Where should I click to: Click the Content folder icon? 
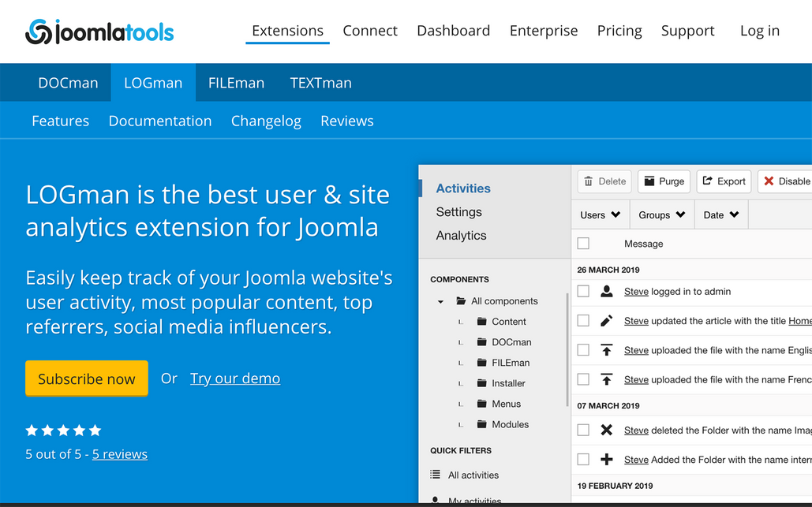pos(481,321)
